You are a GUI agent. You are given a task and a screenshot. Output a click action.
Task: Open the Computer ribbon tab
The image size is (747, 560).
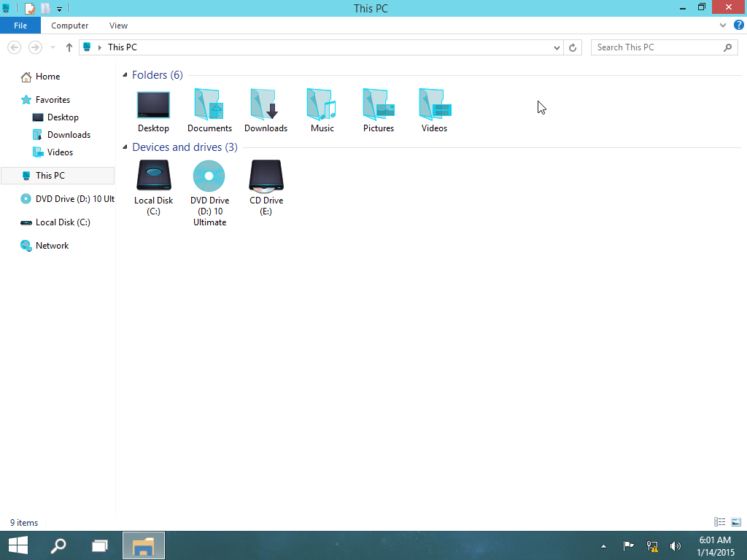click(x=69, y=26)
